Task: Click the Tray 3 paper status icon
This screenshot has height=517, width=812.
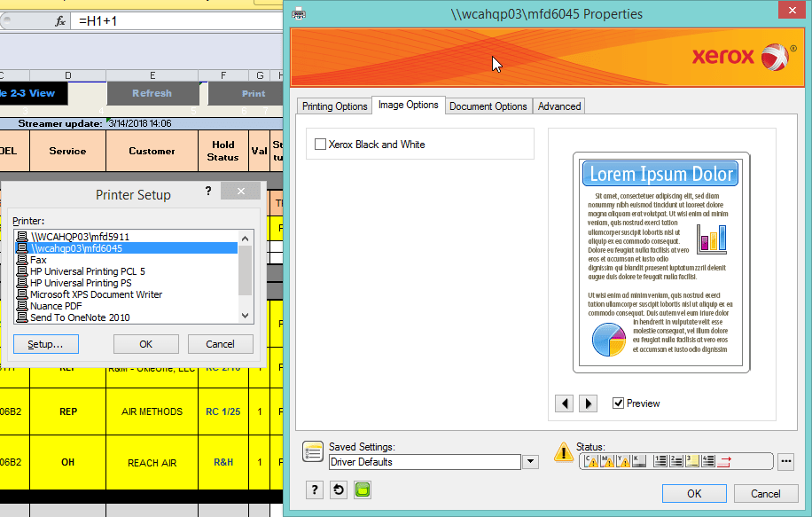Action: tap(692, 460)
